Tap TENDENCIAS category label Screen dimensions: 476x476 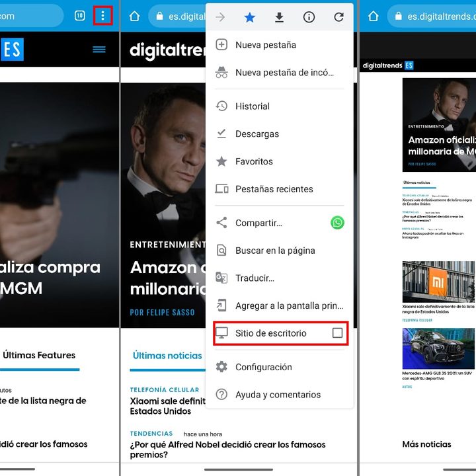click(151, 434)
